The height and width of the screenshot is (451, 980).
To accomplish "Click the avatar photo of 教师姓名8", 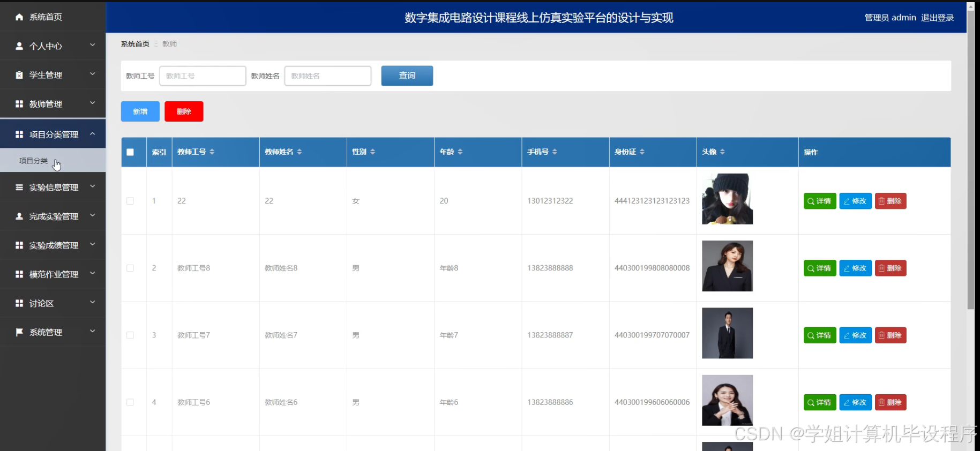I will pyautogui.click(x=727, y=266).
